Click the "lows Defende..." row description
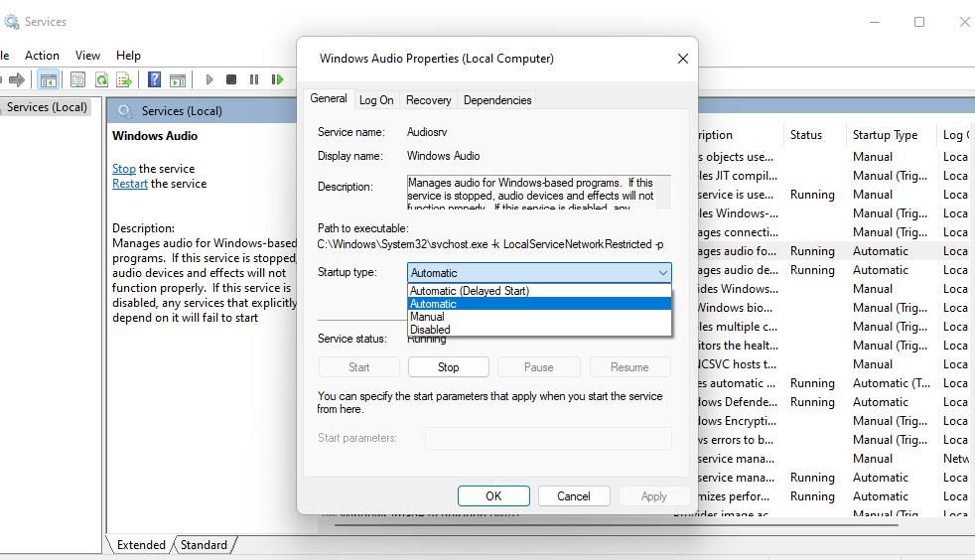Viewport: 975px width, 560px height. [738, 402]
